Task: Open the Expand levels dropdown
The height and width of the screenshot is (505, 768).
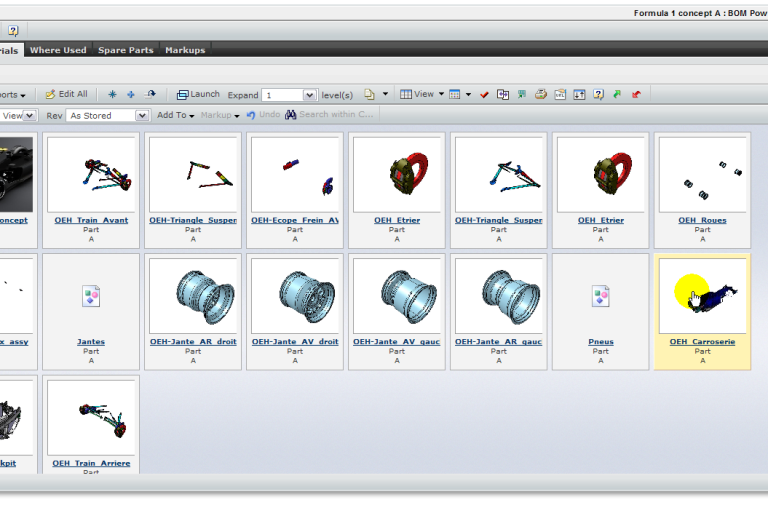Action: tap(309, 95)
